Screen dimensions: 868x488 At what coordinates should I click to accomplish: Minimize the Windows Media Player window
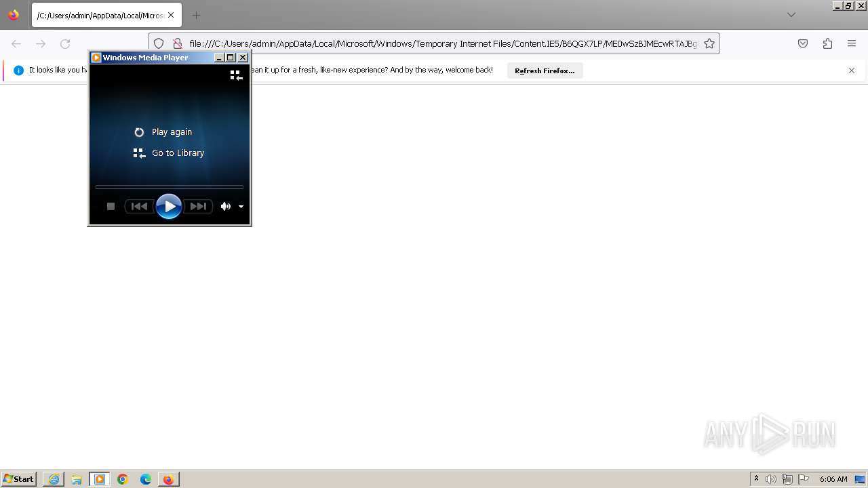pos(219,58)
